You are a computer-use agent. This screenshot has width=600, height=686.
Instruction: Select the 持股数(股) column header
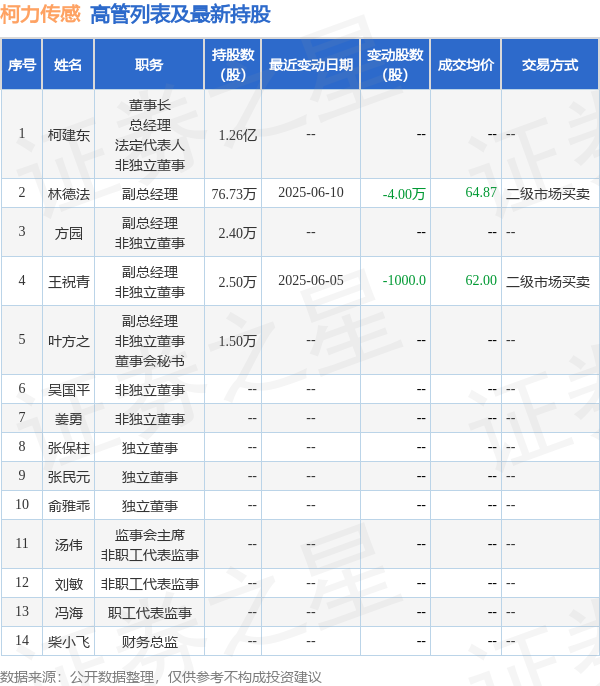pos(233,65)
